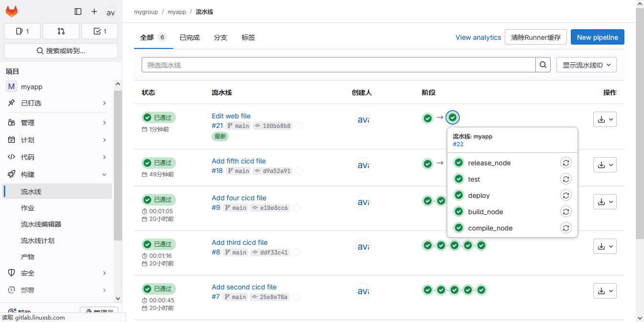Open download artifacts dropdown for pipeline #21
The image size is (644, 322).
point(605,119)
